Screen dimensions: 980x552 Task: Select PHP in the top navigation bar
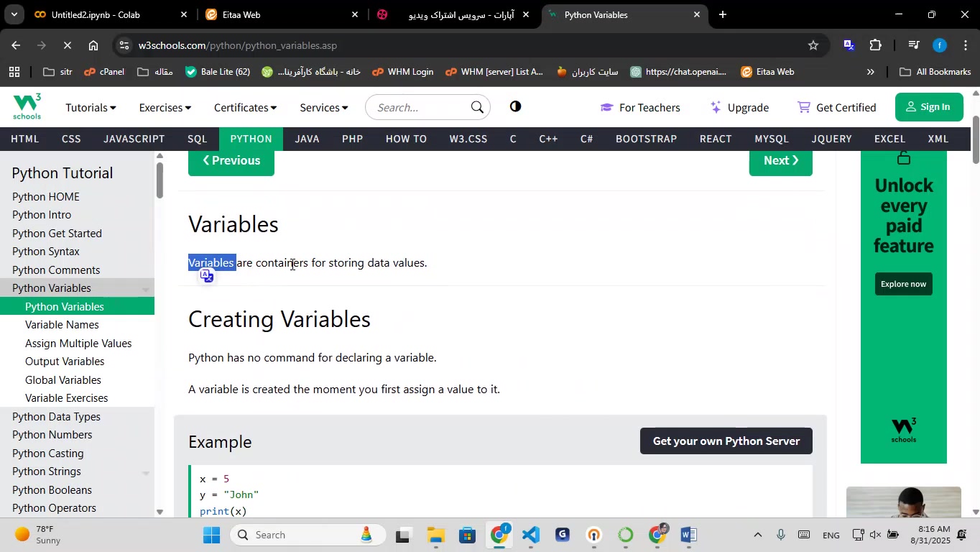pyautogui.click(x=352, y=139)
